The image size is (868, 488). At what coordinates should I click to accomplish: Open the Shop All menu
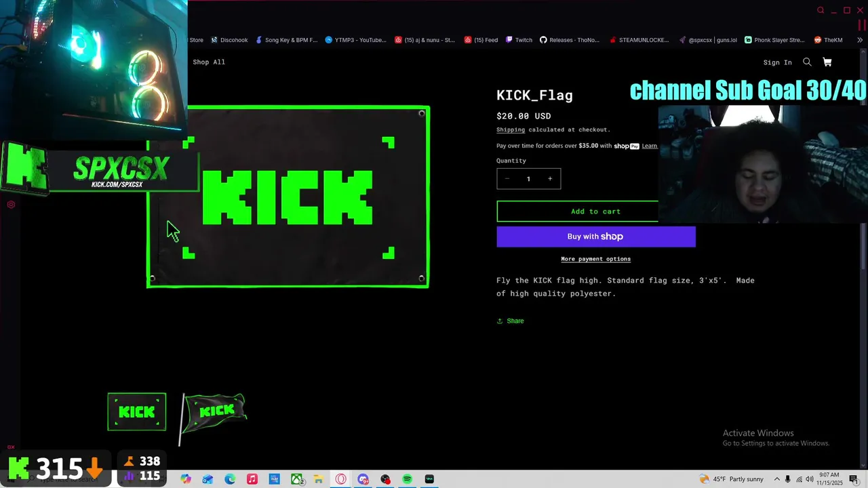[x=209, y=62]
